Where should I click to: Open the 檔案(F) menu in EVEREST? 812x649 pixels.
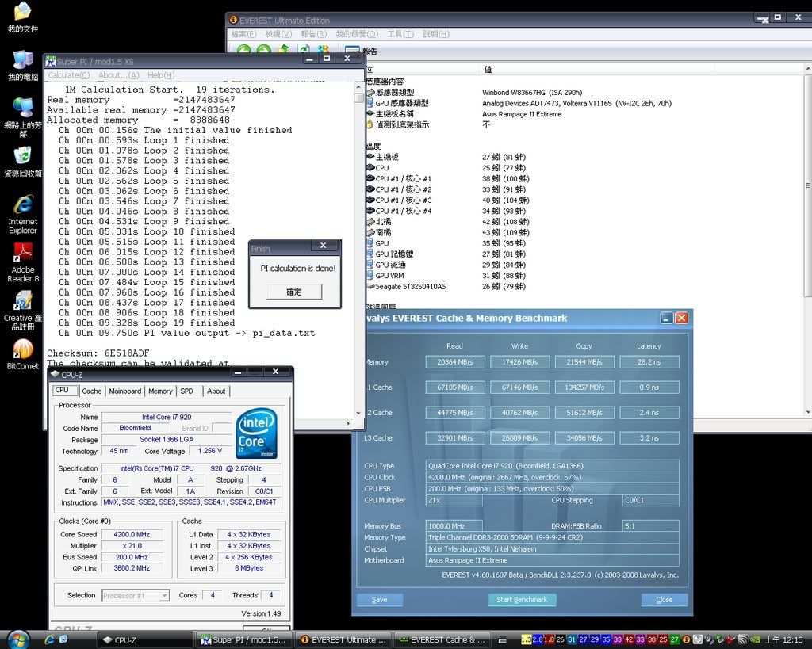[x=243, y=34]
